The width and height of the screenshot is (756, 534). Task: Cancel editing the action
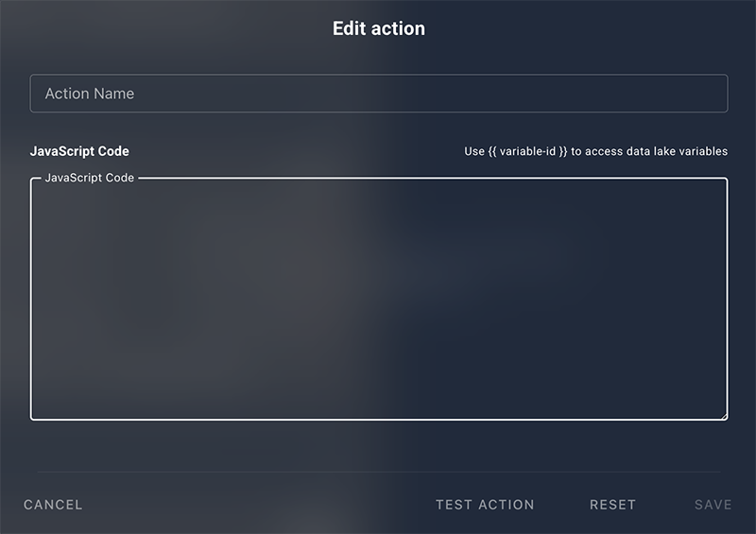(53, 505)
